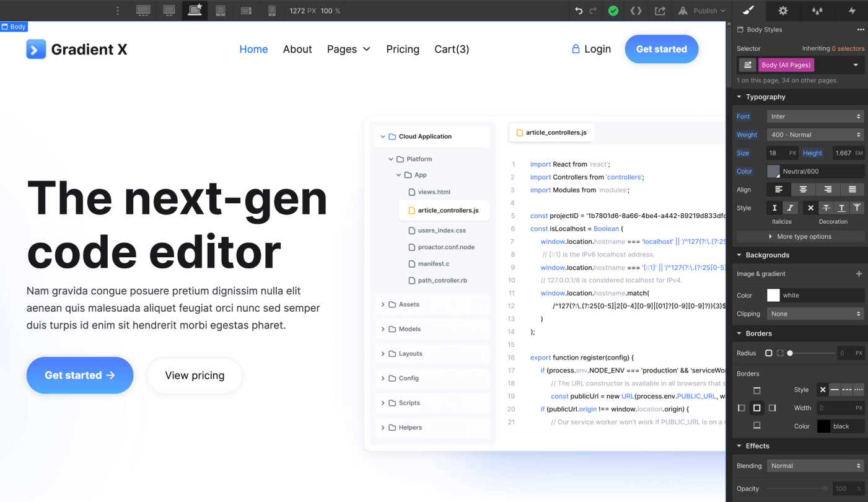Set text style to italic
The width and height of the screenshot is (868, 502).
(x=790, y=208)
